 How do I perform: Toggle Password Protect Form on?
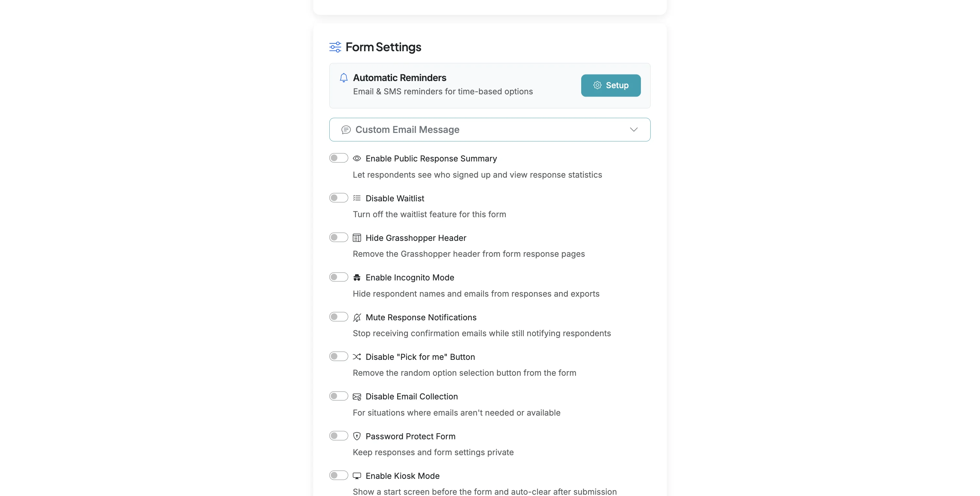pyautogui.click(x=338, y=436)
